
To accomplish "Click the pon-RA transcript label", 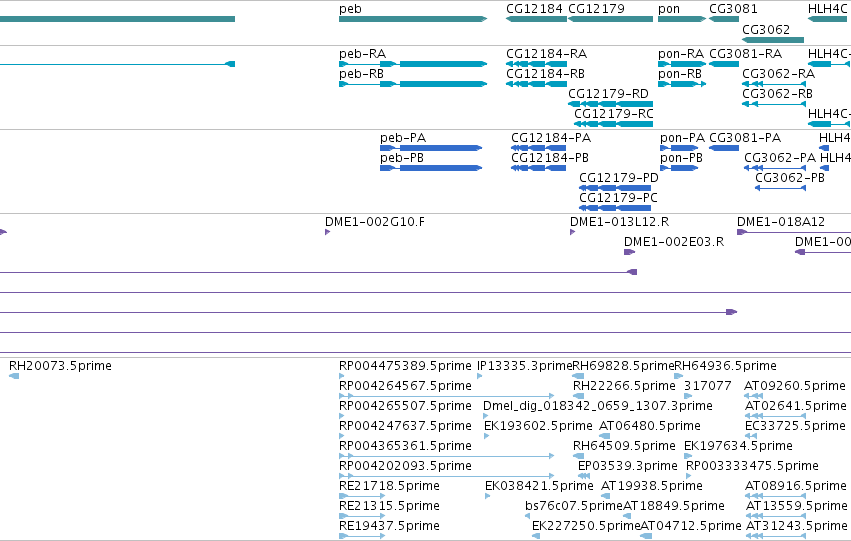I will pos(681,54).
